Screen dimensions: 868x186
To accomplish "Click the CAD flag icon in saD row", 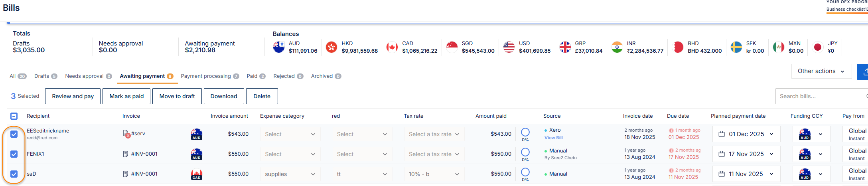I will click(197, 174).
